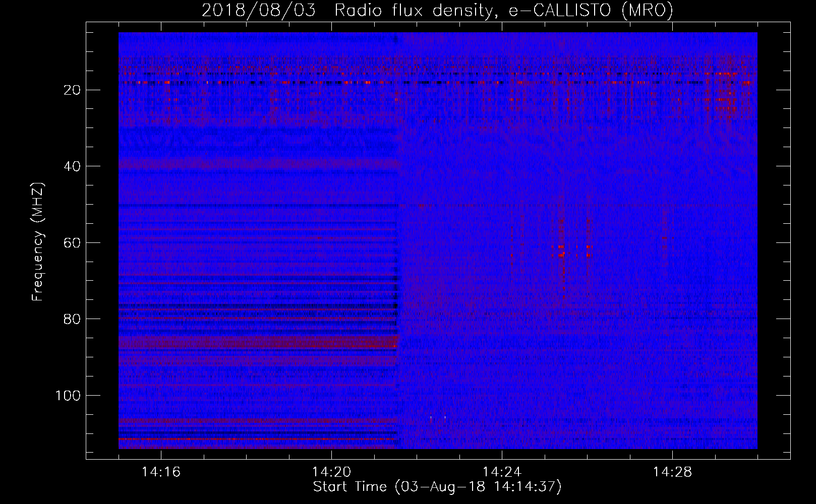Click the 14:28 time tick label
This screenshot has height=504, width=816.
click(672, 472)
